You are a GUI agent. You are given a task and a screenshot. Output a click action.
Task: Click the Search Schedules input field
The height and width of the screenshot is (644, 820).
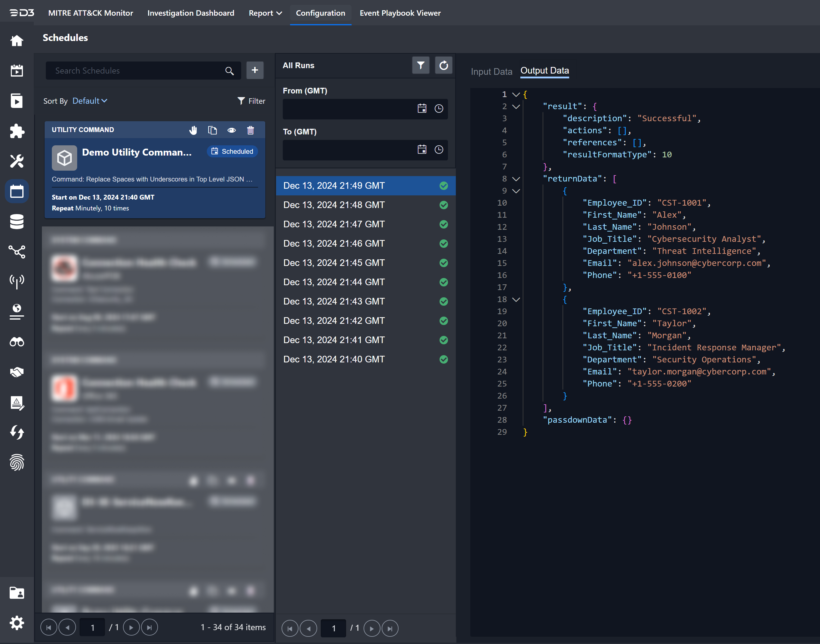coord(136,71)
